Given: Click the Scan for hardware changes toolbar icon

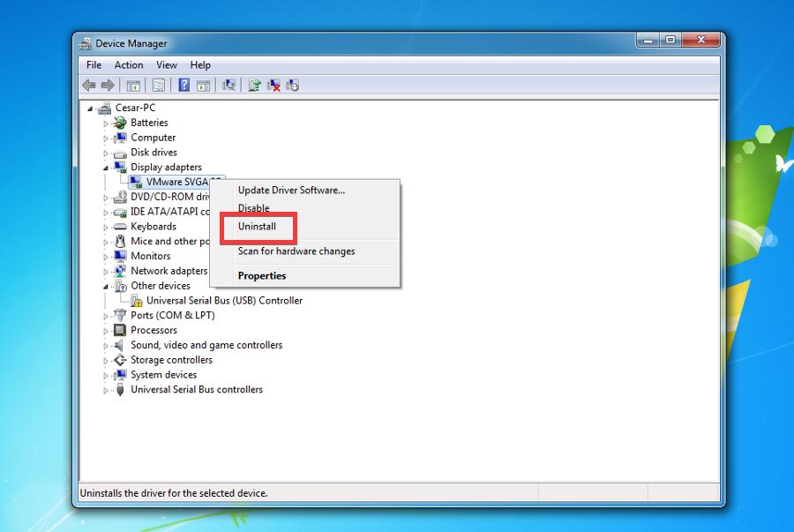Looking at the screenshot, I should point(228,85).
